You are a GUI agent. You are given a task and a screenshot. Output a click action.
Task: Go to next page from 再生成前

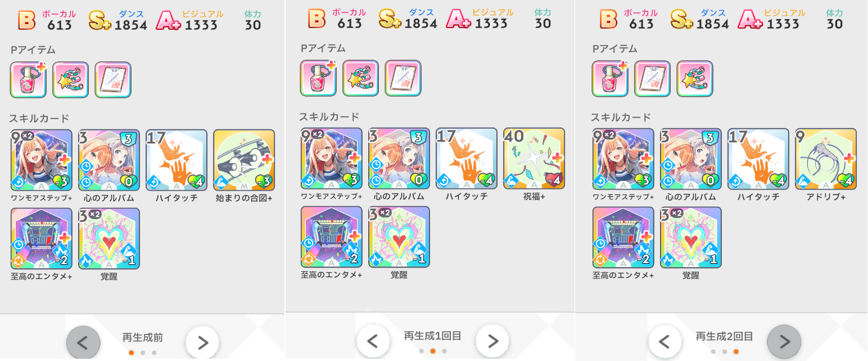tap(202, 342)
